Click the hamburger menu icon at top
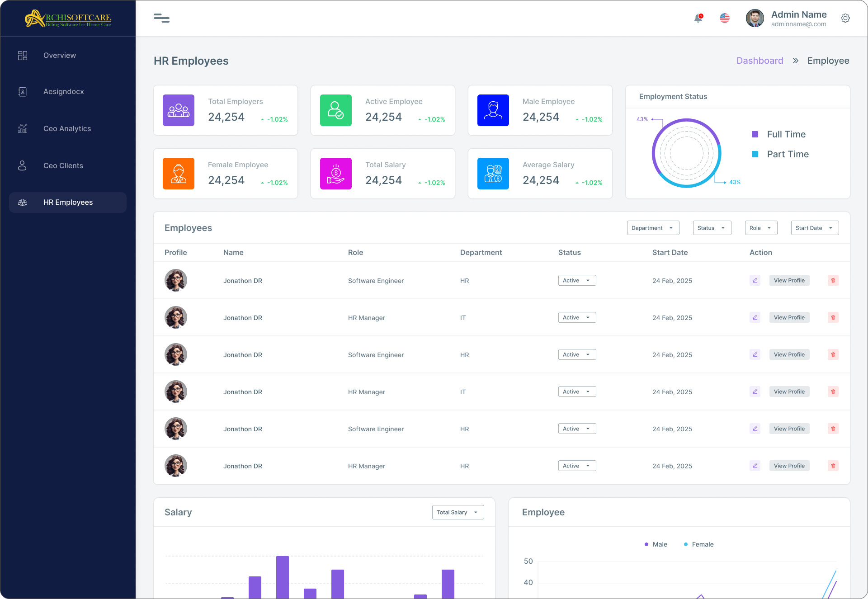The width and height of the screenshot is (868, 599). (x=161, y=18)
